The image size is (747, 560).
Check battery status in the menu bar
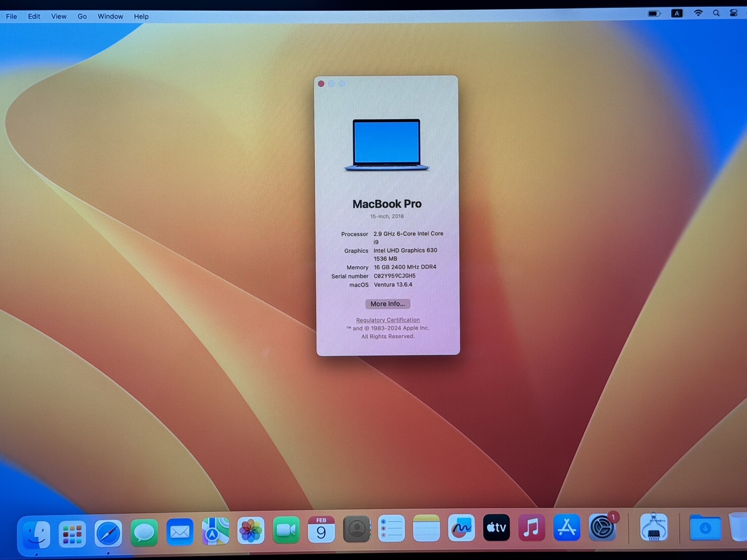pyautogui.click(x=654, y=14)
